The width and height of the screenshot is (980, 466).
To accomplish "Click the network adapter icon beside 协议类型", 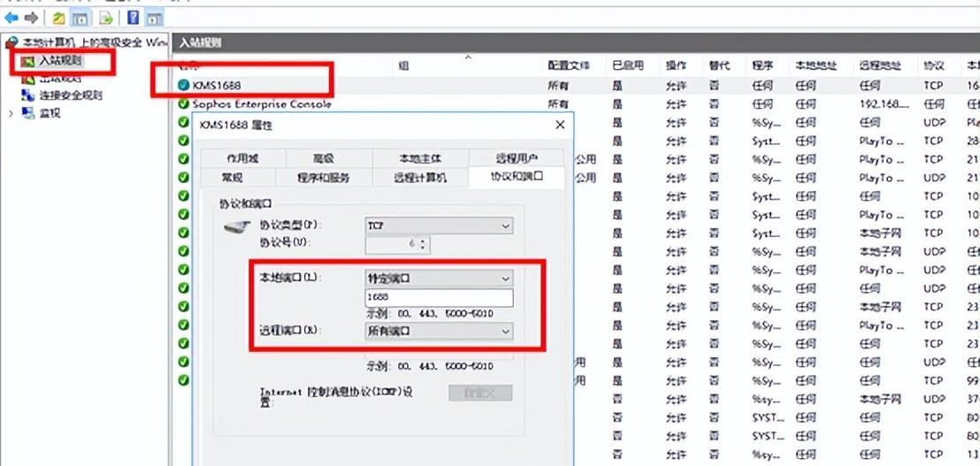I will (x=238, y=227).
